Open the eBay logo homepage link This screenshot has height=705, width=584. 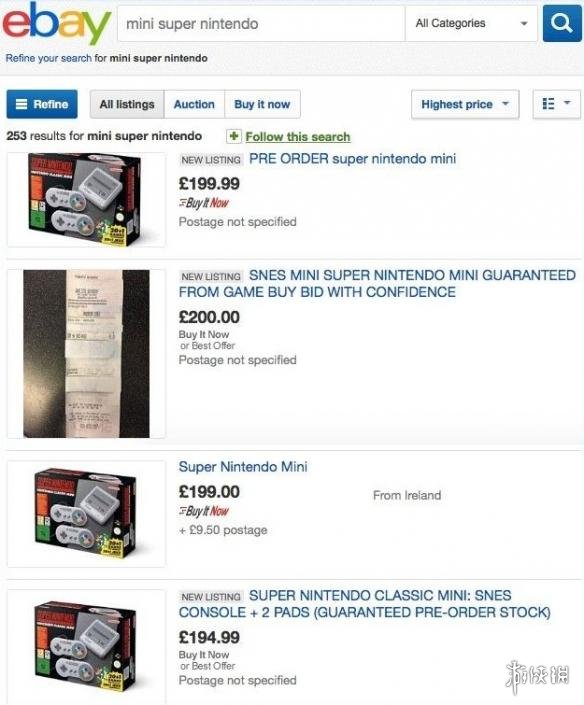pyautogui.click(x=57, y=22)
